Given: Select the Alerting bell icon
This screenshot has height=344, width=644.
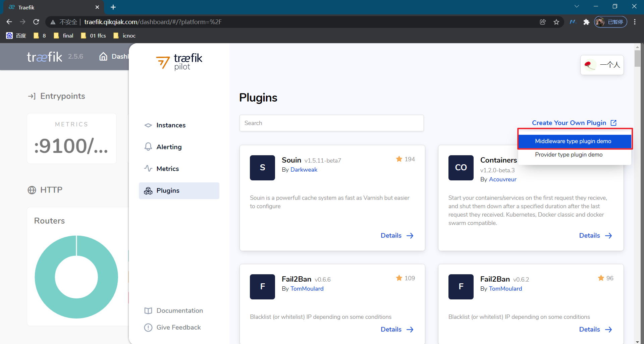Looking at the screenshot, I should (148, 147).
